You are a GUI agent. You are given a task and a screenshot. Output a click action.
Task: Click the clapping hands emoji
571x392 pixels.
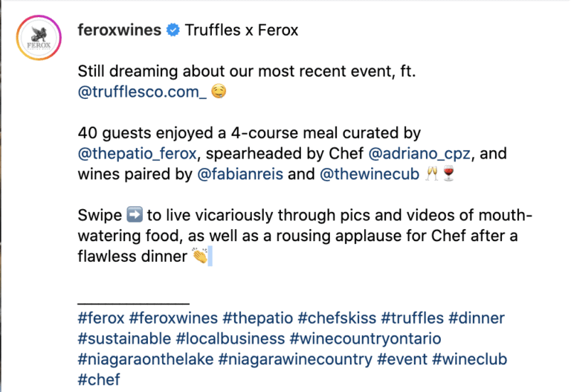coord(200,255)
